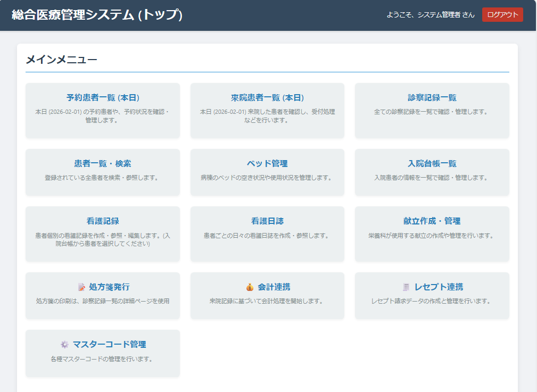Select 入院台帳一覧 title
Viewport: 537px width, 392px height.
pyautogui.click(x=432, y=164)
